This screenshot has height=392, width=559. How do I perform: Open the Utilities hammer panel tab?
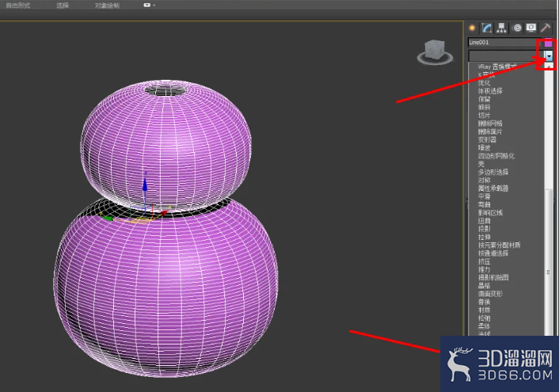(546, 28)
